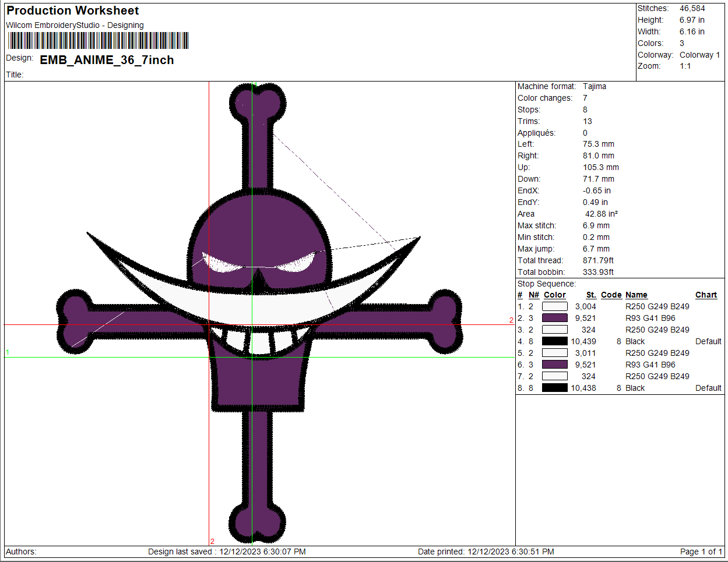This screenshot has width=728, height=562.
Task: Click the green marker '1' on the left edge
Action: (x=8, y=352)
